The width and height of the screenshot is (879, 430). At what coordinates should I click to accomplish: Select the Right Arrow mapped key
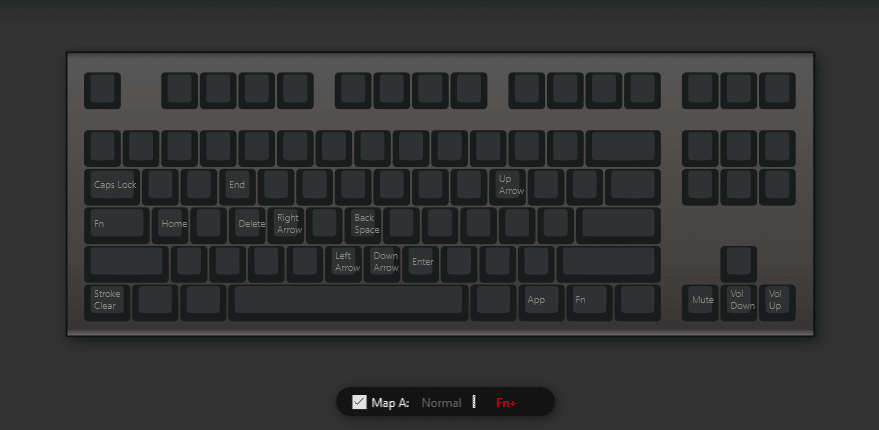click(x=286, y=225)
